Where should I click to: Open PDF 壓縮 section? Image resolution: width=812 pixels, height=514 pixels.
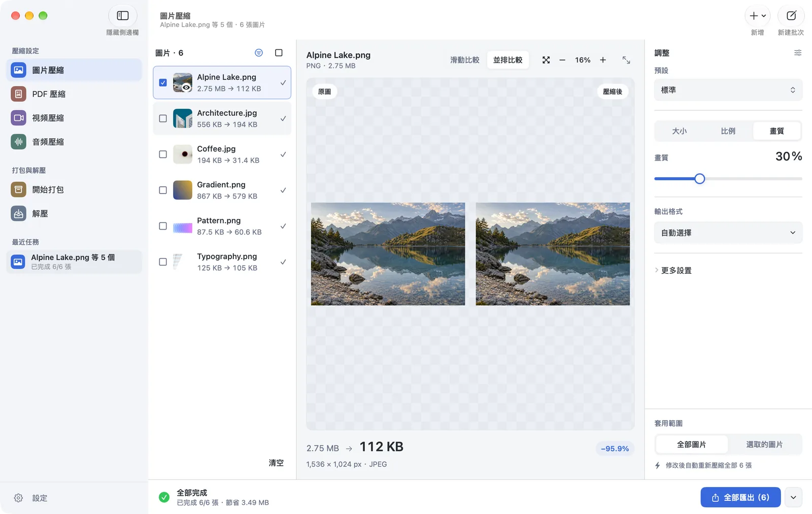click(74, 94)
